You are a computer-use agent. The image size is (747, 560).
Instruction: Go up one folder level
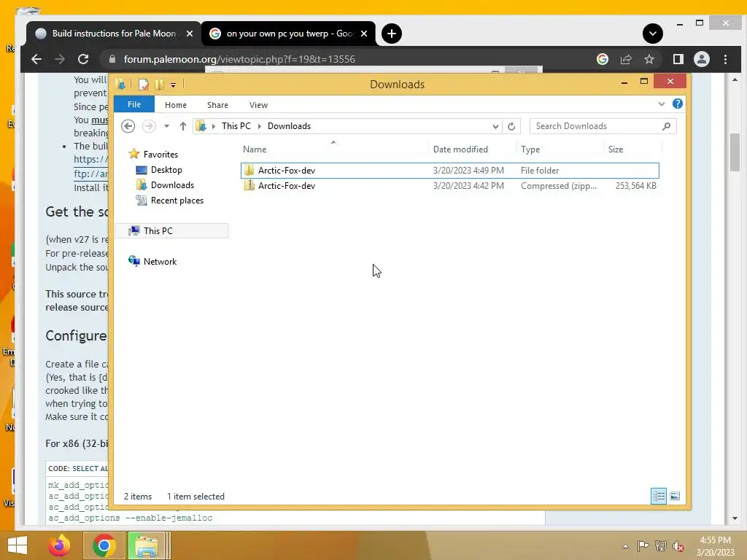coord(183,126)
